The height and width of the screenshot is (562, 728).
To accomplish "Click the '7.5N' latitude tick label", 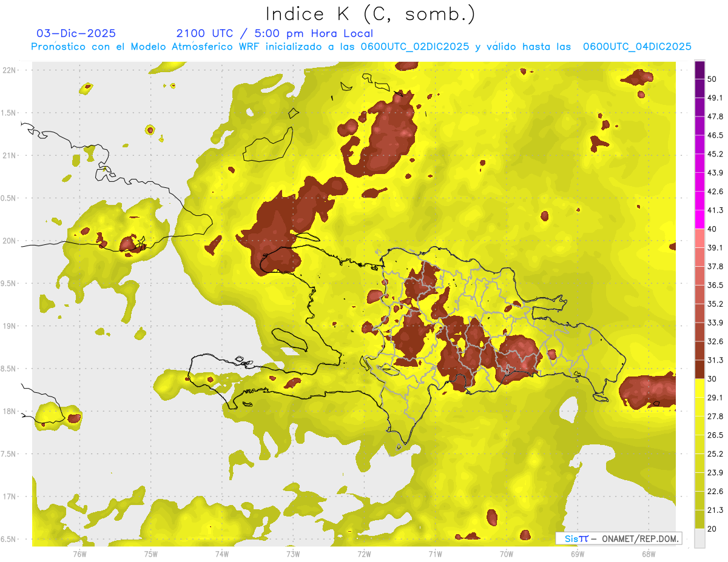I will 8,454.
